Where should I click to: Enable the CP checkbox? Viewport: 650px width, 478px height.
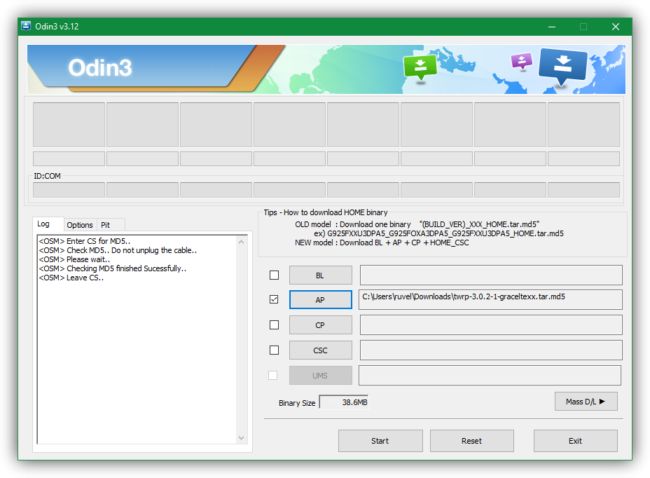274,325
